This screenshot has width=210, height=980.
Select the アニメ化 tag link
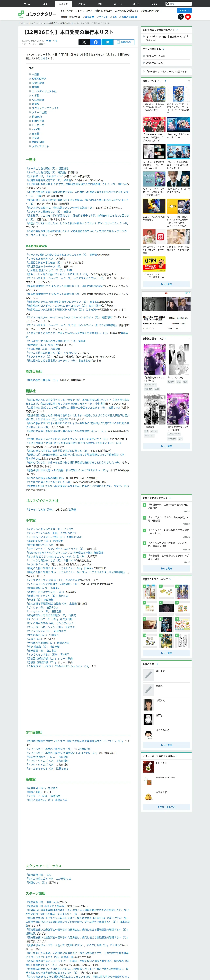102,17
